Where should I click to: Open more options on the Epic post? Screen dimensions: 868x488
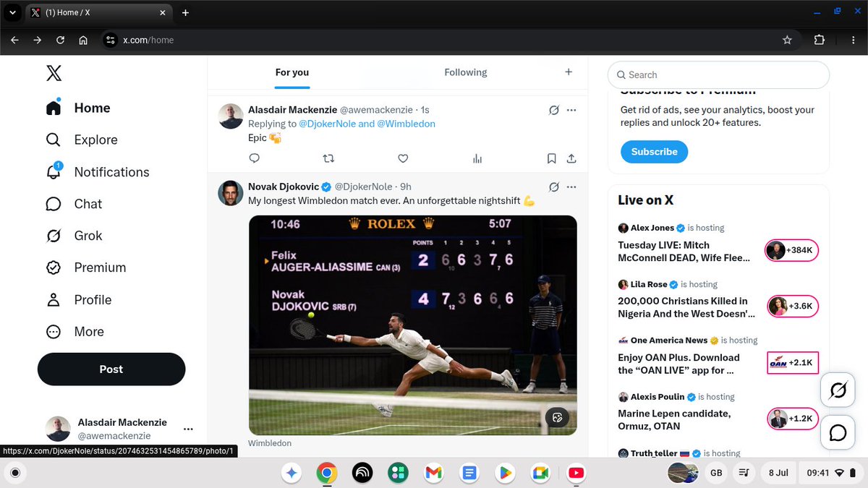pyautogui.click(x=571, y=110)
